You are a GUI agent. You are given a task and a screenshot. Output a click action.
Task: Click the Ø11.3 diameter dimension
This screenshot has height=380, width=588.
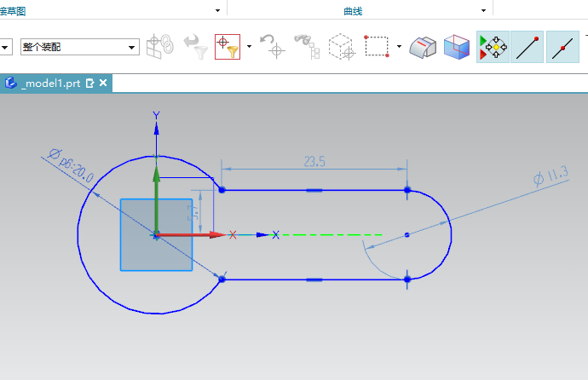pos(551,176)
